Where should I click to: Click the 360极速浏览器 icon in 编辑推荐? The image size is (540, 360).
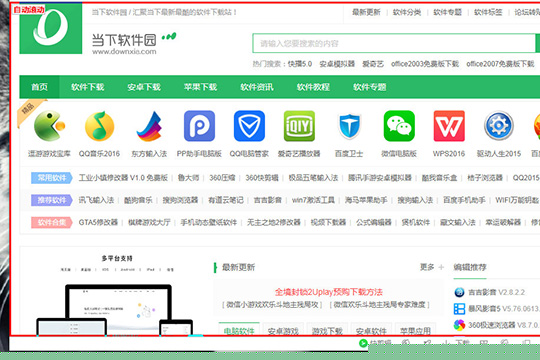pos(459,325)
